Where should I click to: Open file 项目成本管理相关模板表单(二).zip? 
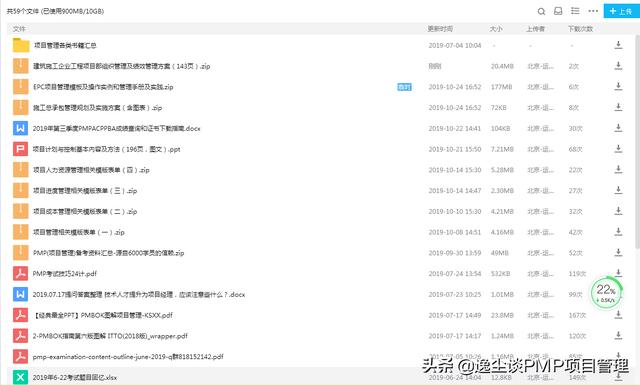(85, 211)
